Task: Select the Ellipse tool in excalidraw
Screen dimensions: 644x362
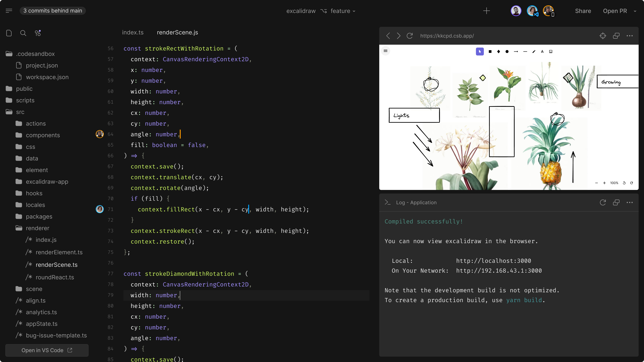Action: (x=507, y=51)
